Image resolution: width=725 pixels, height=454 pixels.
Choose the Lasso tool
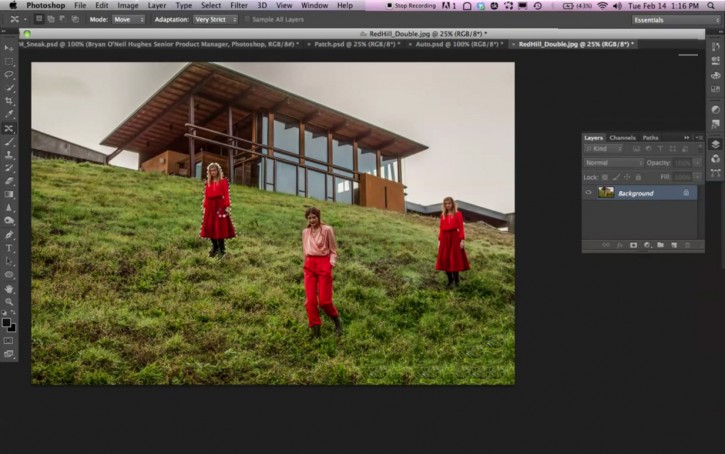point(9,74)
